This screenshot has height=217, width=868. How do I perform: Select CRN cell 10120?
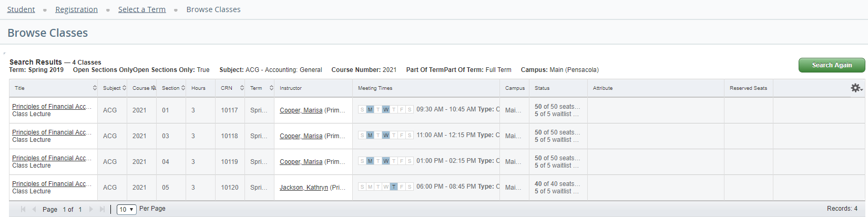(229, 188)
